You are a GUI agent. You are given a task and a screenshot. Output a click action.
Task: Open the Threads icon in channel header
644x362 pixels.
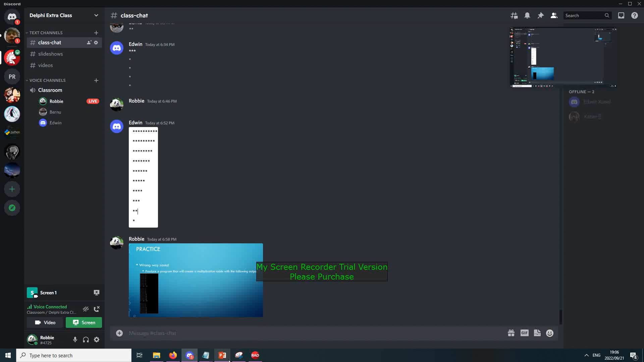pos(514,15)
